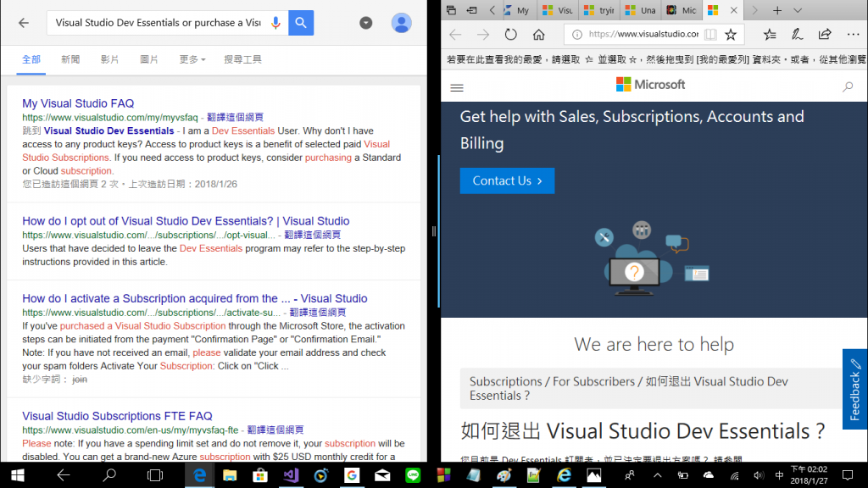Open Microsoft site hamburger menu

pos(457,88)
